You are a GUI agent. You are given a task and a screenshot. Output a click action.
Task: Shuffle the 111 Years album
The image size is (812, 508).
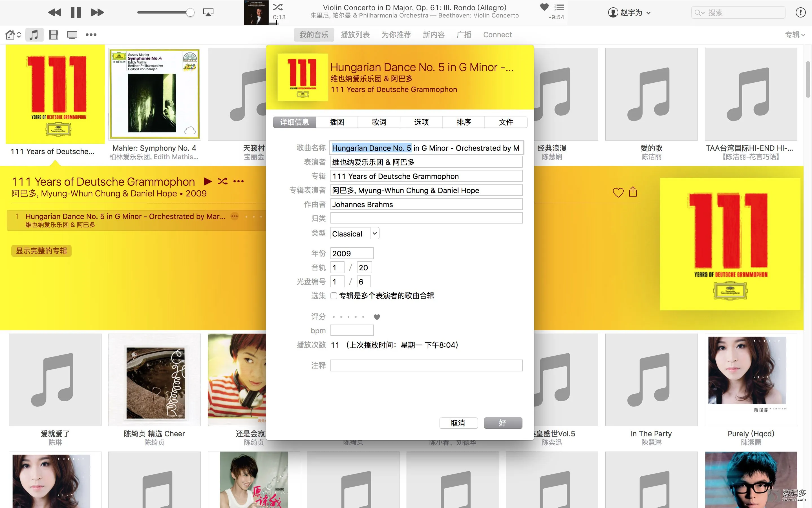pos(222,181)
